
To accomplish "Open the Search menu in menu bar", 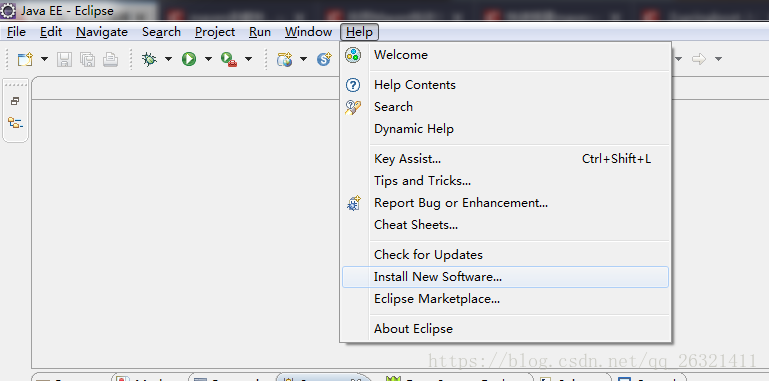I will tap(161, 32).
